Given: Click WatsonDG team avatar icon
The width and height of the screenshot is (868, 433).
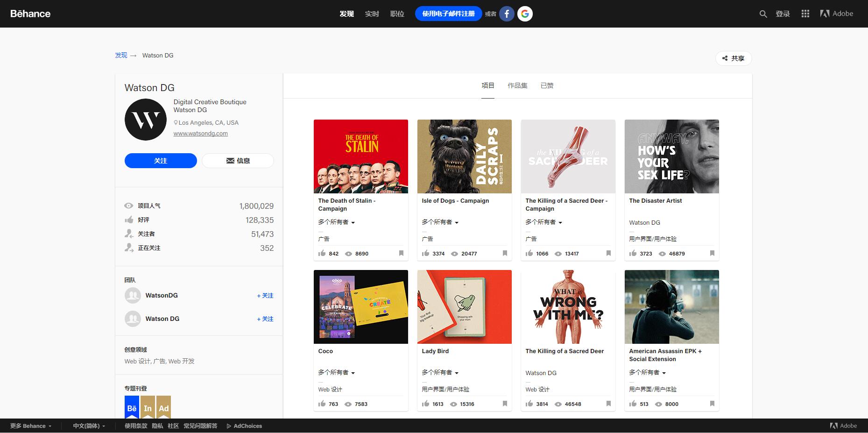Looking at the screenshot, I should pyautogui.click(x=133, y=295).
